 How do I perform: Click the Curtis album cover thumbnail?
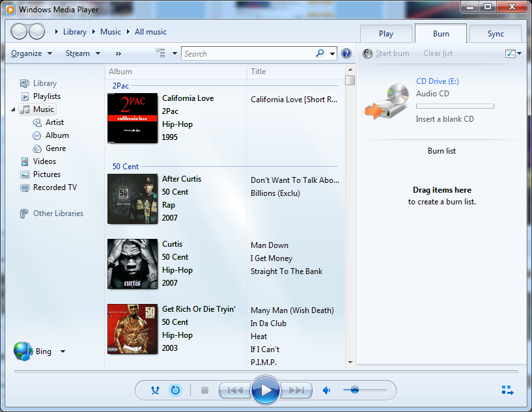[132, 264]
